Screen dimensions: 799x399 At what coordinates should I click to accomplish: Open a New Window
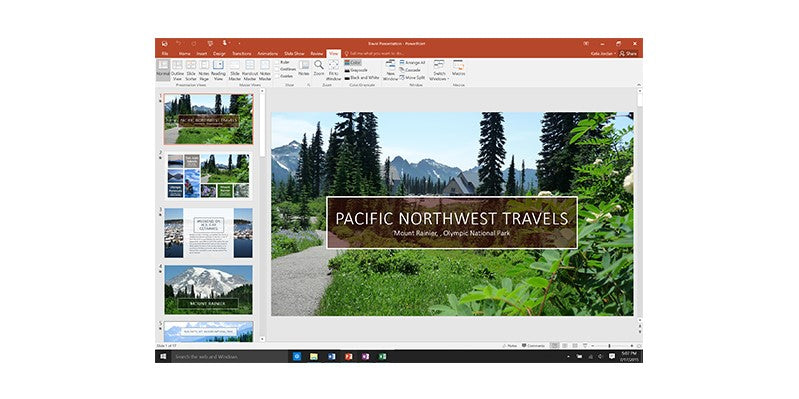pos(390,70)
